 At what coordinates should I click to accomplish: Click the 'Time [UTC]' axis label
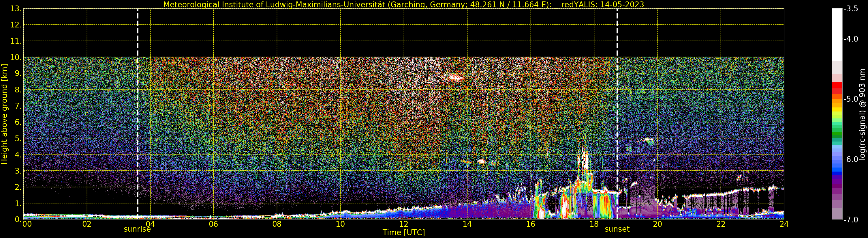pos(403,233)
